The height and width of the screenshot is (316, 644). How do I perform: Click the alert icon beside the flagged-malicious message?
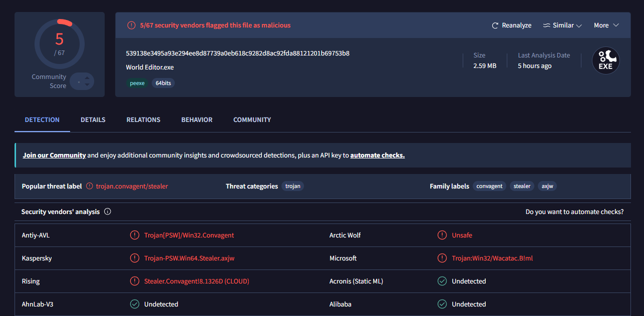click(131, 25)
